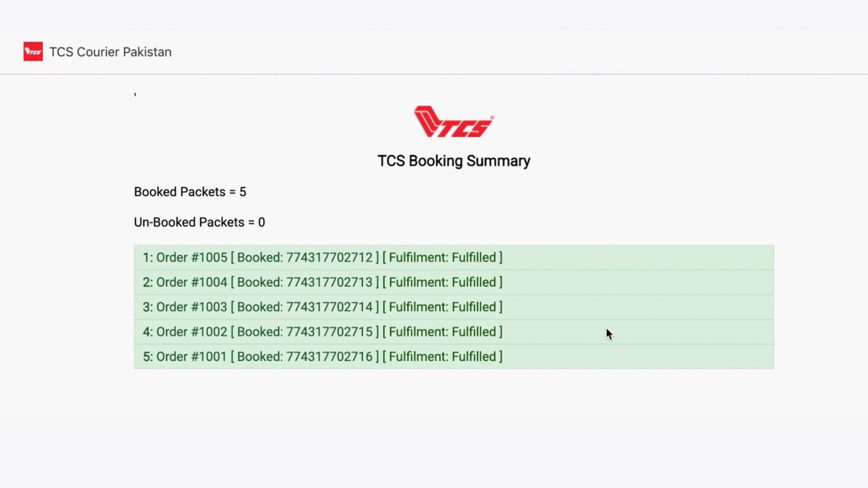
Task: Click tracking number 774317702713
Action: (x=330, y=282)
